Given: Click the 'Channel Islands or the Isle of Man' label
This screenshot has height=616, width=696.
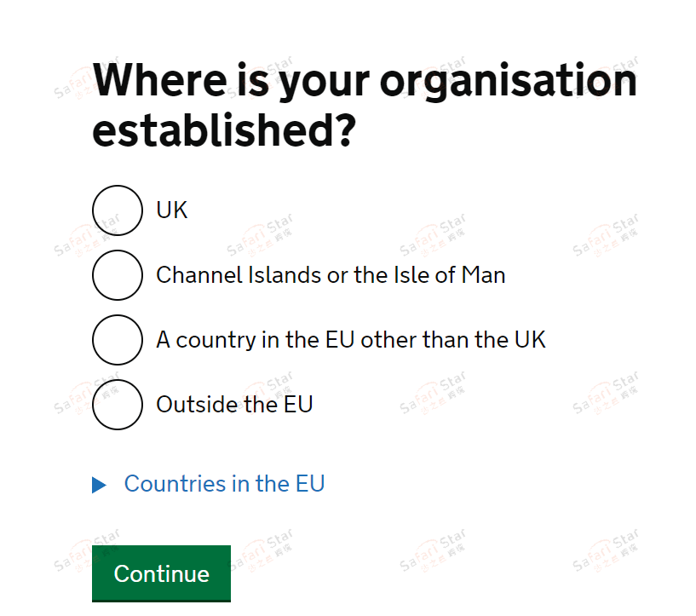Looking at the screenshot, I should tap(331, 275).
